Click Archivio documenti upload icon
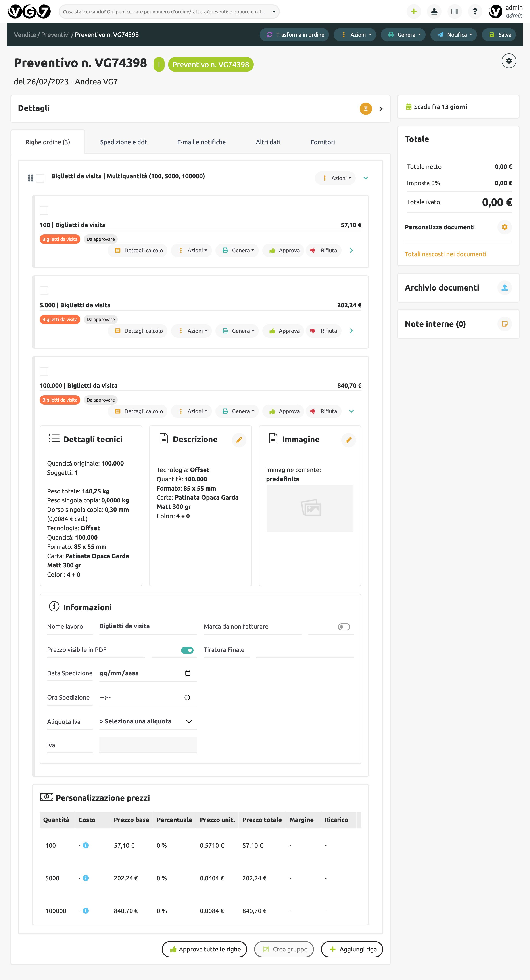Viewport: 530px width, 980px height. [505, 288]
